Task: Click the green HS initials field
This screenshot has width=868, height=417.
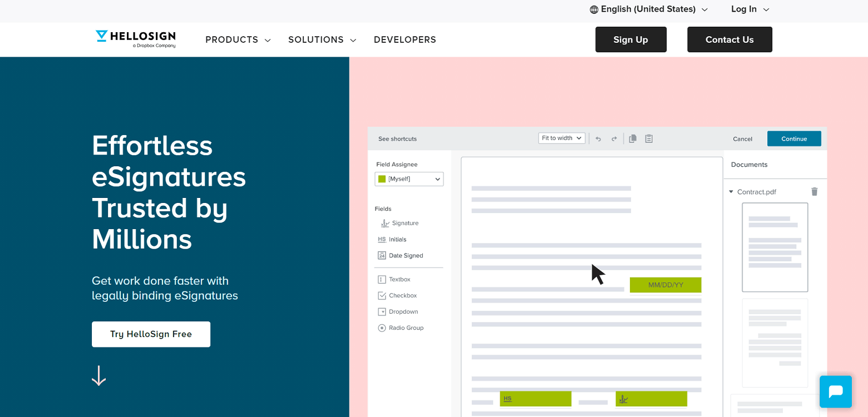Action: 535,399
